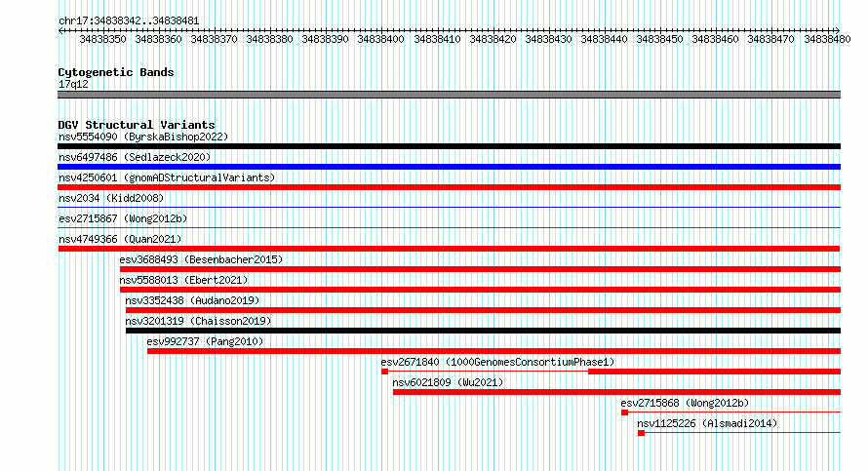
Task: Click ruler position 34838400
Action: (381, 39)
